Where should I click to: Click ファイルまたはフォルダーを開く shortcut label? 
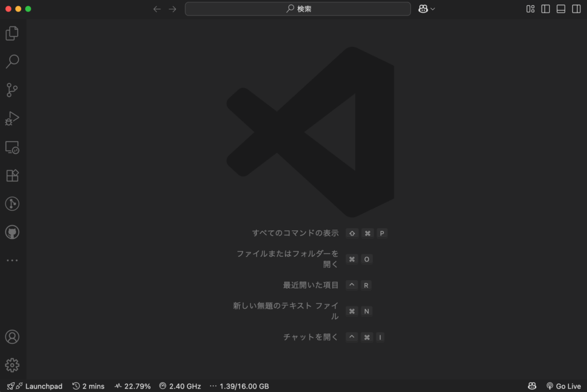click(x=288, y=259)
